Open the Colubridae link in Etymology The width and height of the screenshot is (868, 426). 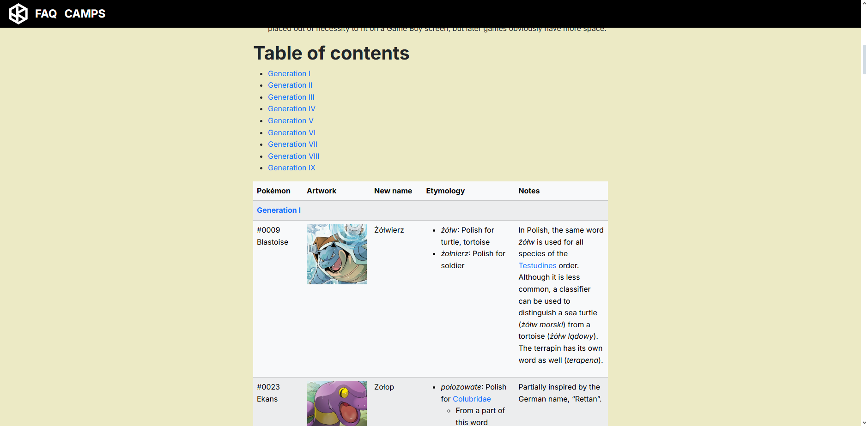[x=472, y=399]
